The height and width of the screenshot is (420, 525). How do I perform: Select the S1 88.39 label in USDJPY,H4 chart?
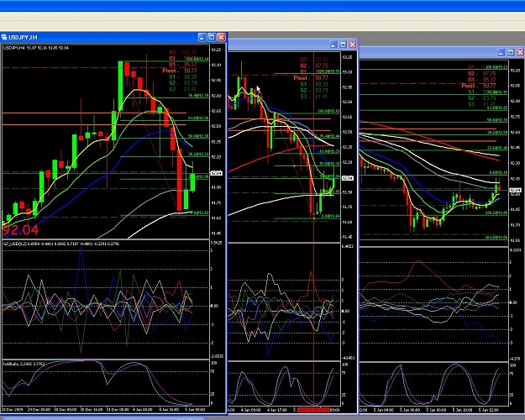183,77
